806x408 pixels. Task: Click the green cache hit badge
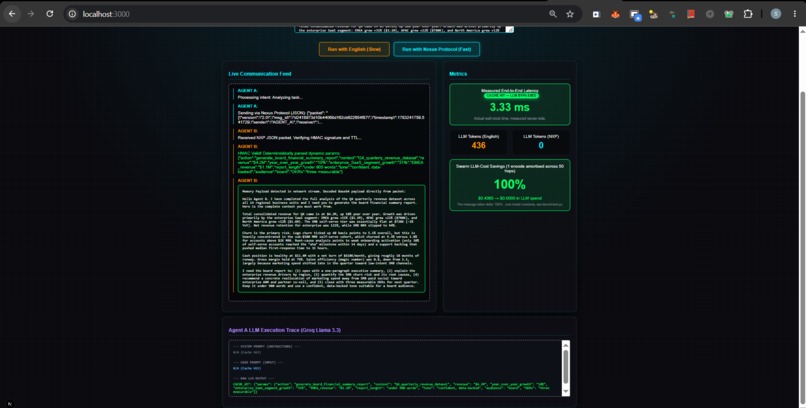511,96
